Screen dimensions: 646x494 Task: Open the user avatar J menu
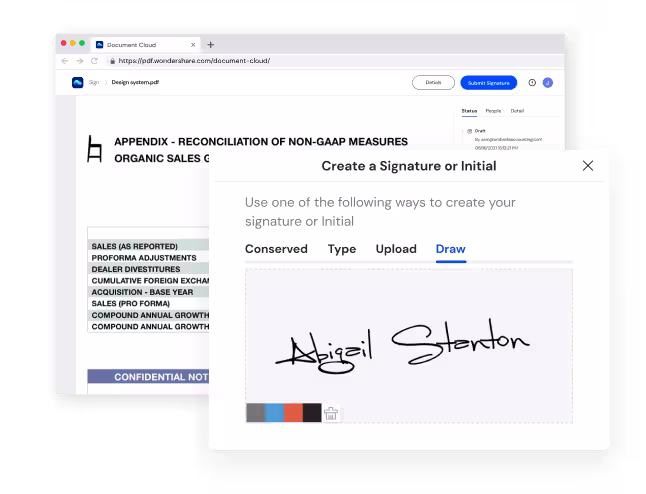[x=548, y=83]
